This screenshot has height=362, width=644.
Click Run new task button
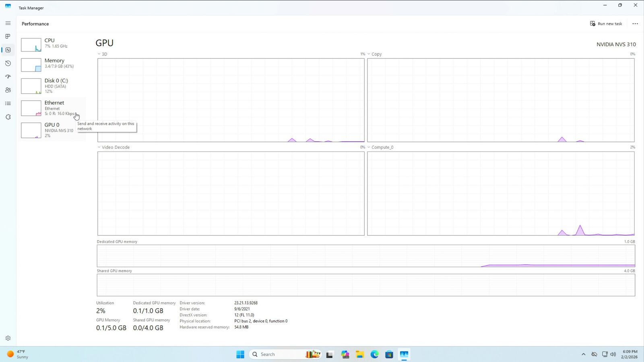pos(606,24)
